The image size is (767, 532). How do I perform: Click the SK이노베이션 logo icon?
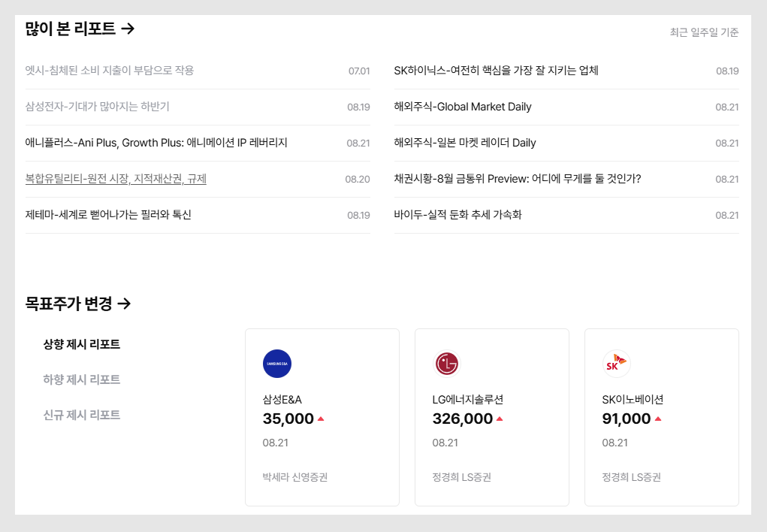pyautogui.click(x=616, y=364)
